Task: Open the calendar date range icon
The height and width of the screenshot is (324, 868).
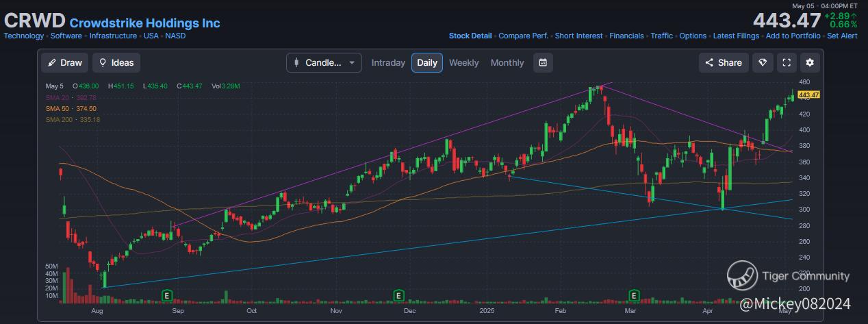Action: (x=543, y=62)
